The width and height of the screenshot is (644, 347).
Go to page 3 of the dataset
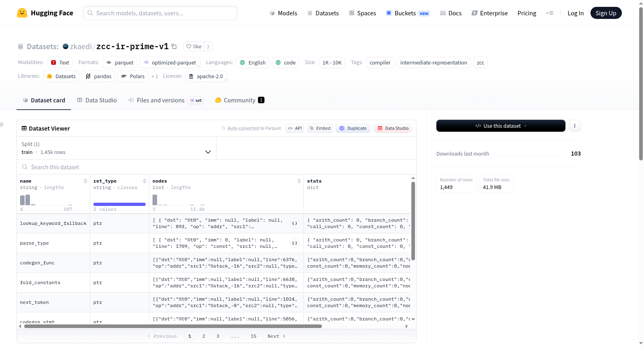[x=218, y=336]
